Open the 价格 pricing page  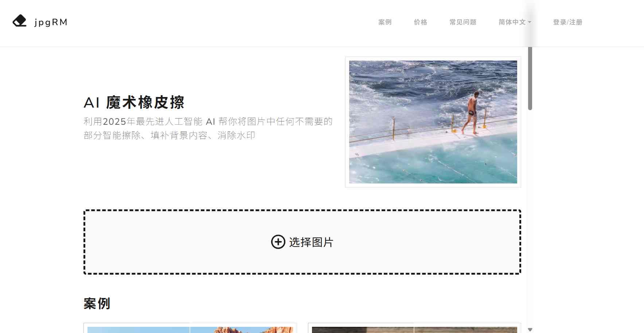tap(420, 22)
